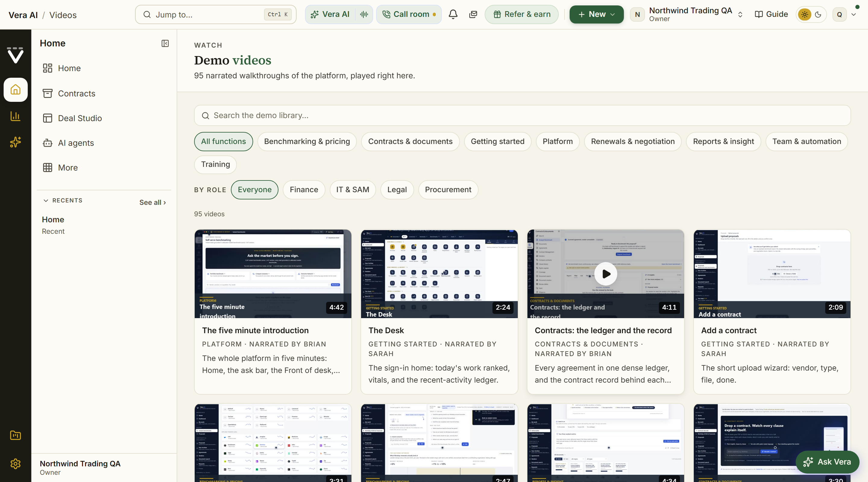Select the Everyone role filter
The image size is (868, 482).
tap(254, 189)
